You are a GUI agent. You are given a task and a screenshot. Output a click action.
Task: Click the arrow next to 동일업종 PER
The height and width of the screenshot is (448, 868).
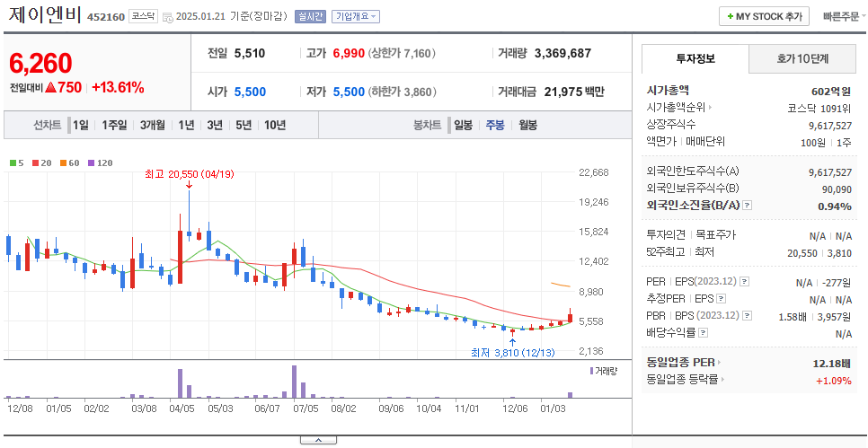click(x=719, y=363)
